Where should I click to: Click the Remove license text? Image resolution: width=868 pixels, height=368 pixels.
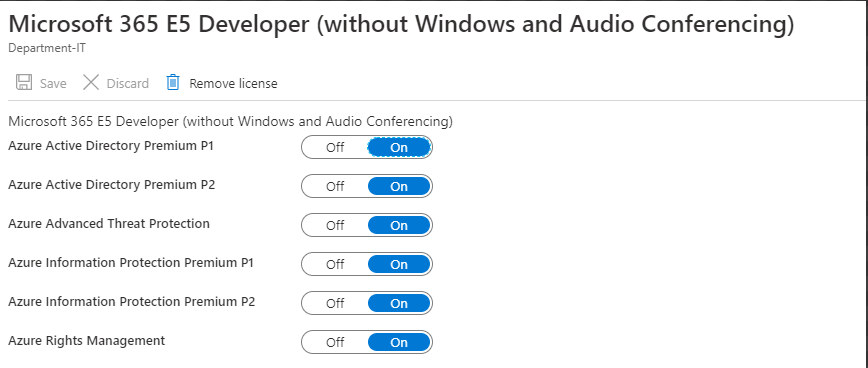point(233,84)
